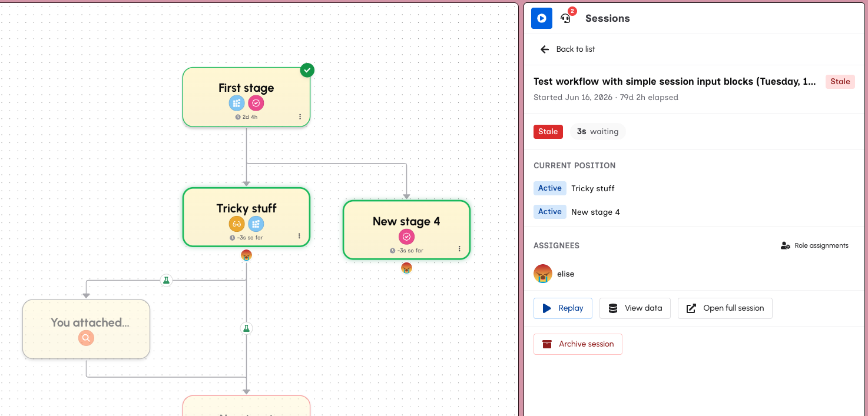Go back using the Back to list arrow
The width and height of the screenshot is (868, 416).
(x=545, y=49)
